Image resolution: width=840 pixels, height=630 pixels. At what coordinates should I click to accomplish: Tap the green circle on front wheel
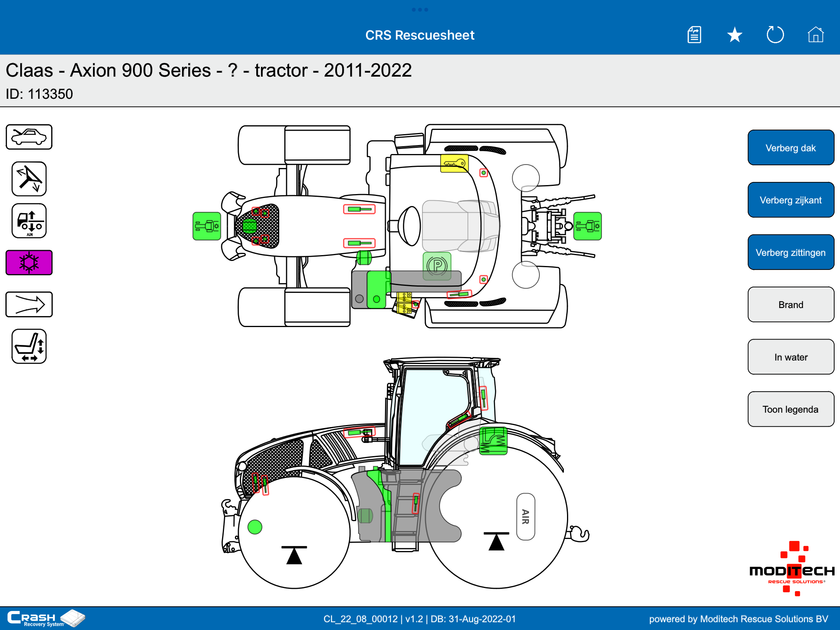pos(255,527)
